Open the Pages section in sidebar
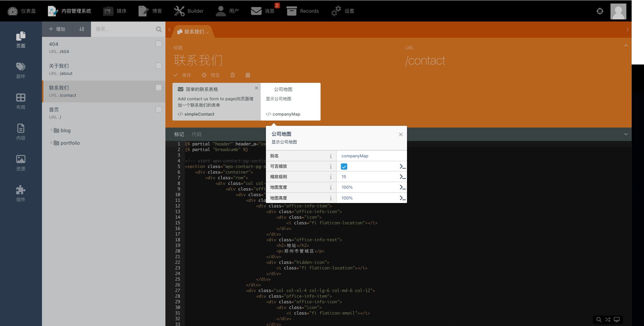 [21, 39]
